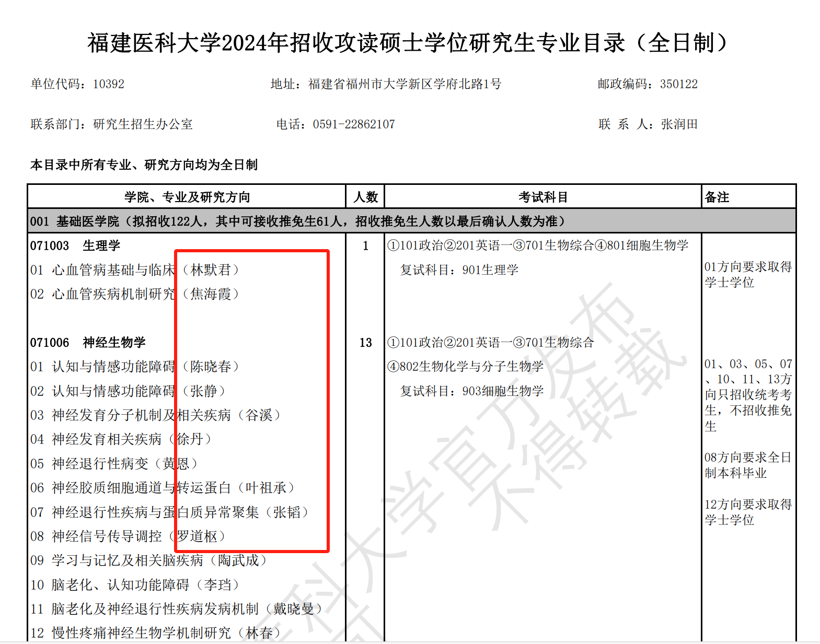
Task: Select phone number 0591-22862107
Action: (x=354, y=124)
